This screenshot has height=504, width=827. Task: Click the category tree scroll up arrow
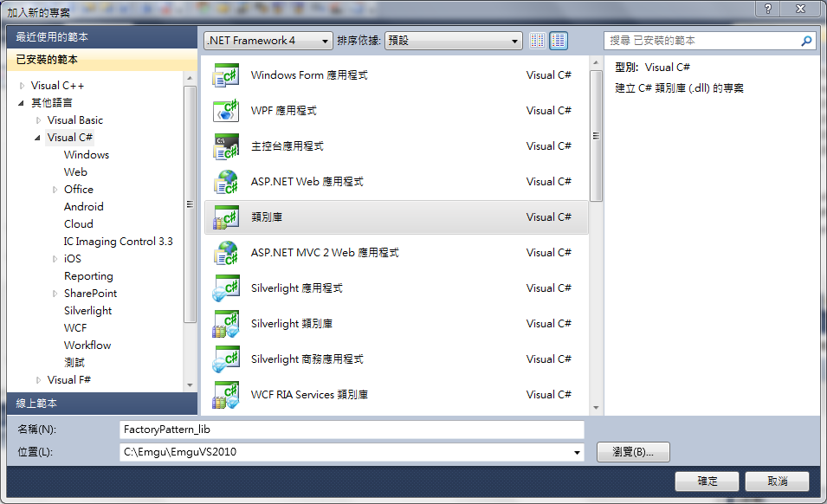tap(190, 78)
